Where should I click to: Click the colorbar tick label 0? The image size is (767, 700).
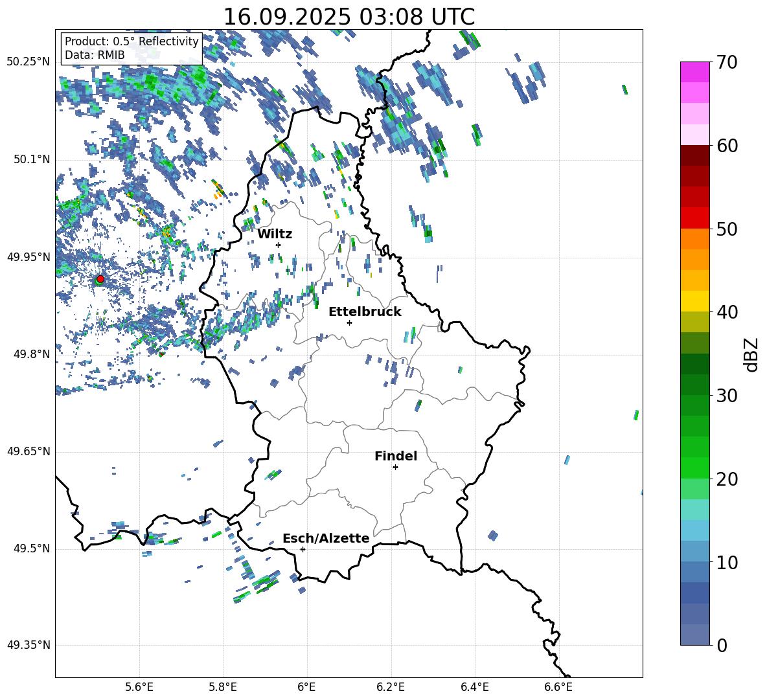(x=722, y=645)
